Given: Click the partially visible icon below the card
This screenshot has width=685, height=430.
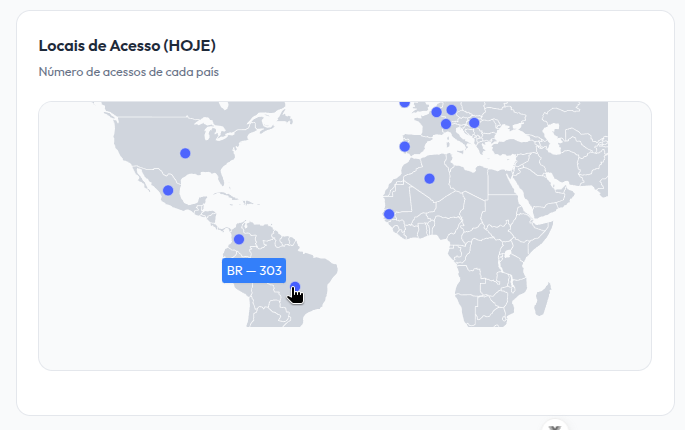Looking at the screenshot, I should pyautogui.click(x=555, y=425).
